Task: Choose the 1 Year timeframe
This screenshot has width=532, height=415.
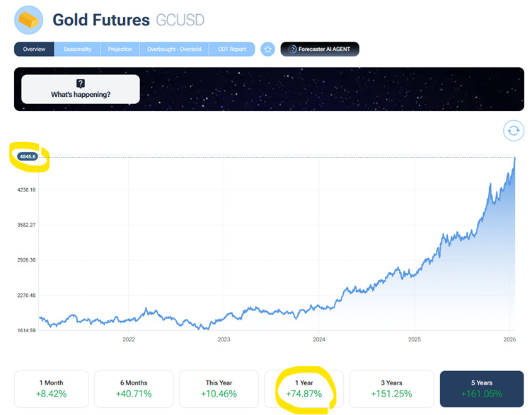Action: coord(304,389)
